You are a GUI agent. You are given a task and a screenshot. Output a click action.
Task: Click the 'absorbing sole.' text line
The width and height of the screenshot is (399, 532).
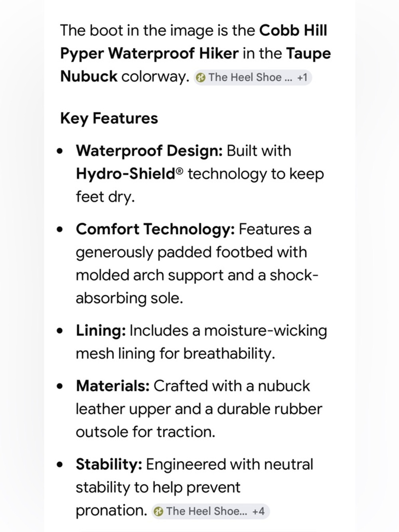(129, 298)
